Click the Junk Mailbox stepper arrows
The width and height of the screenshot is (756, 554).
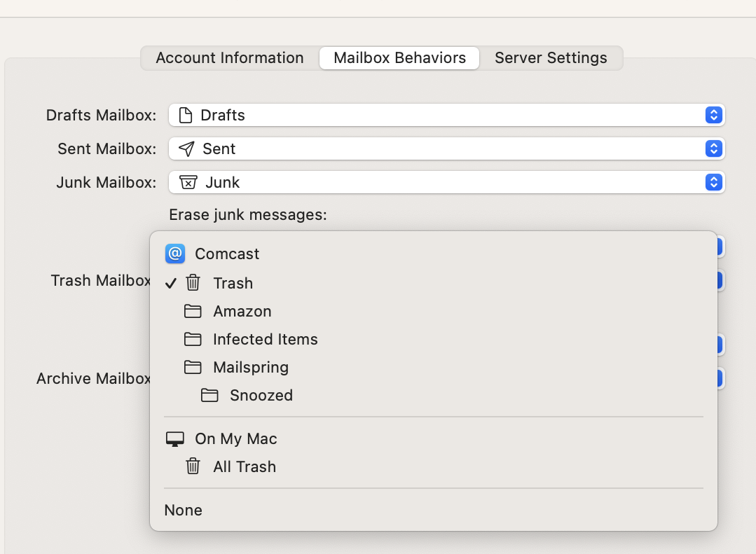[713, 182]
